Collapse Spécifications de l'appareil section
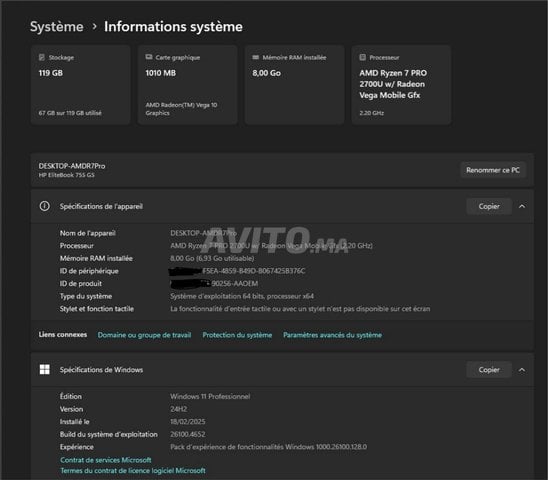This screenshot has width=548, height=480. (x=522, y=207)
